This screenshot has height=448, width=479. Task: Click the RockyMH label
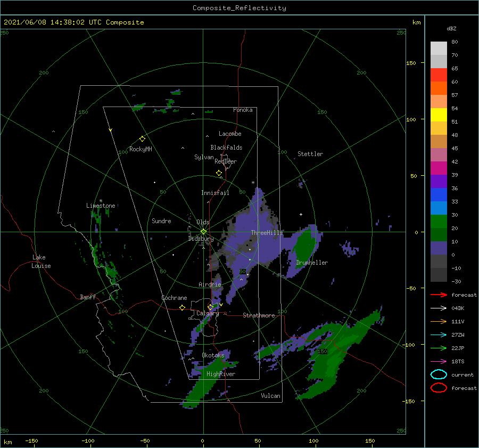141,149
